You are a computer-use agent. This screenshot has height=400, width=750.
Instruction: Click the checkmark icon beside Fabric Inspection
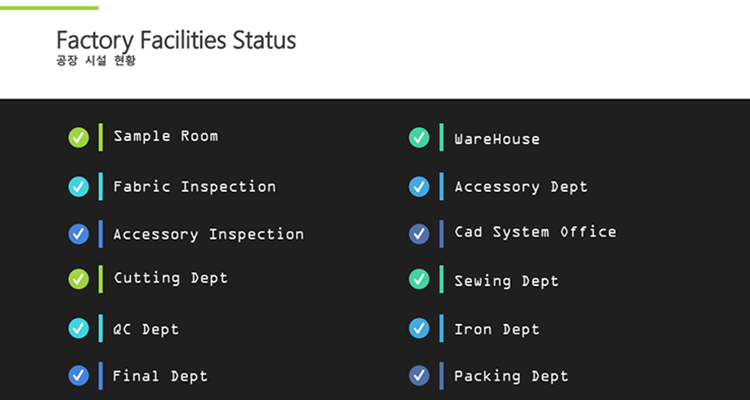click(x=78, y=186)
